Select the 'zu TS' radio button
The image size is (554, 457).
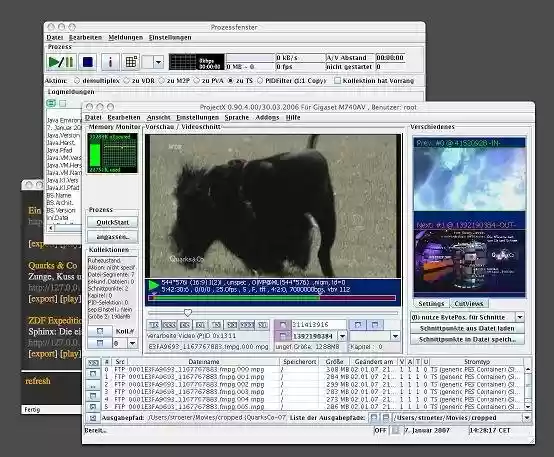(231, 81)
